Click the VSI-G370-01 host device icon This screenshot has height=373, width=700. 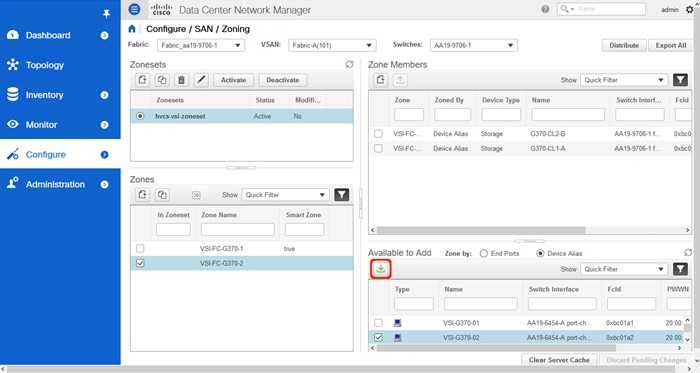(x=397, y=323)
